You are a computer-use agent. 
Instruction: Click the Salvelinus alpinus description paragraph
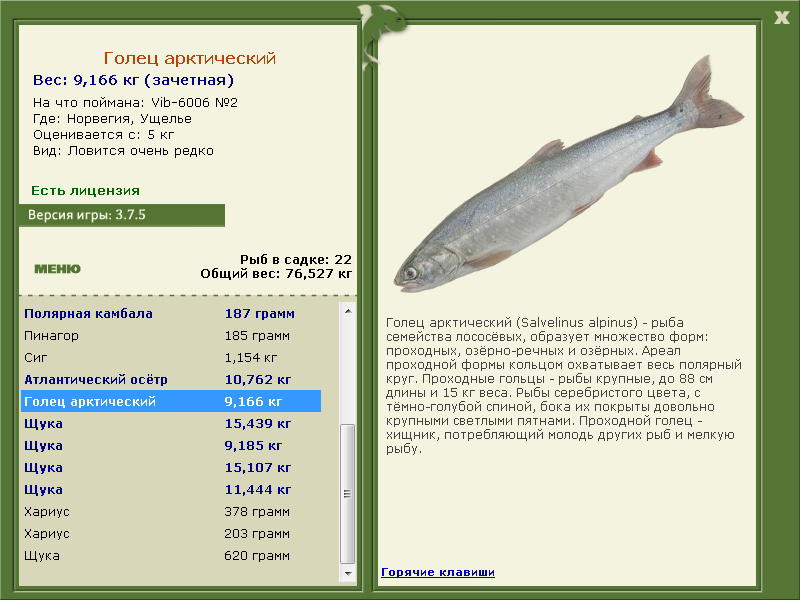pyautogui.click(x=564, y=386)
